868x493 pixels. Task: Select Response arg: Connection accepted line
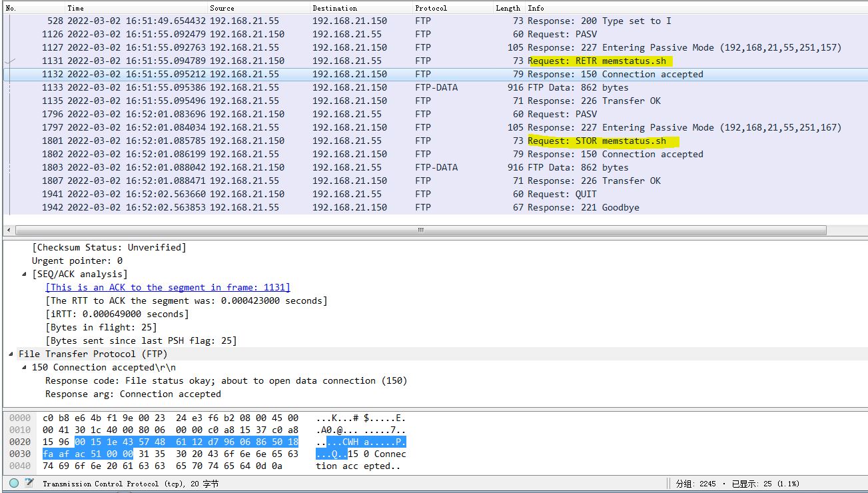(x=133, y=394)
